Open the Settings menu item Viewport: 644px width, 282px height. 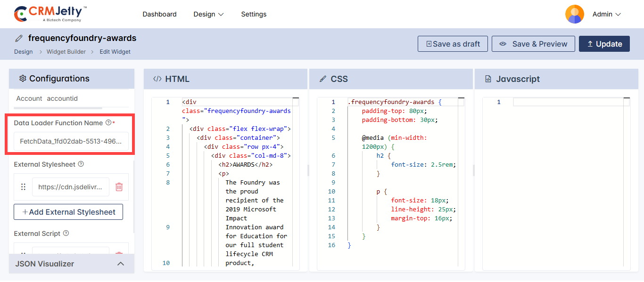pos(254,14)
